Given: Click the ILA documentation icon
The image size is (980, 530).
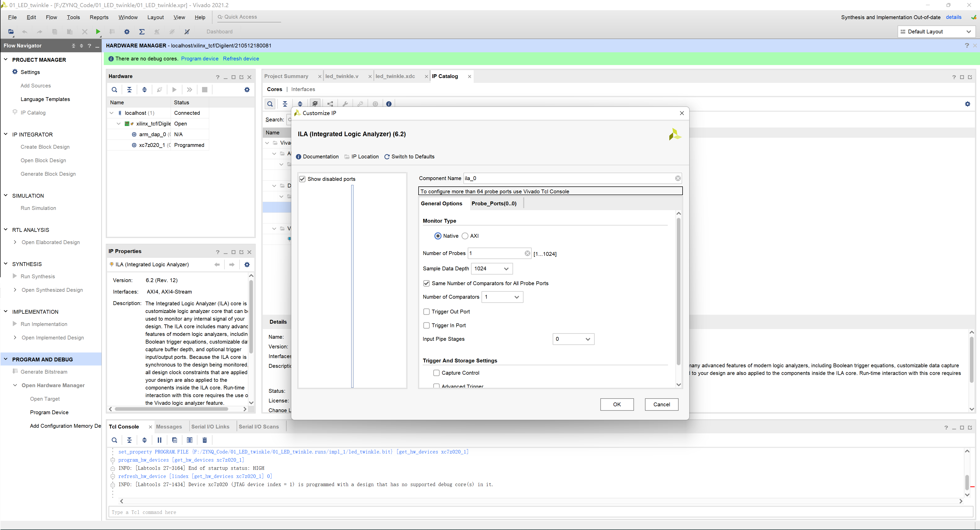Looking at the screenshot, I should pos(299,157).
